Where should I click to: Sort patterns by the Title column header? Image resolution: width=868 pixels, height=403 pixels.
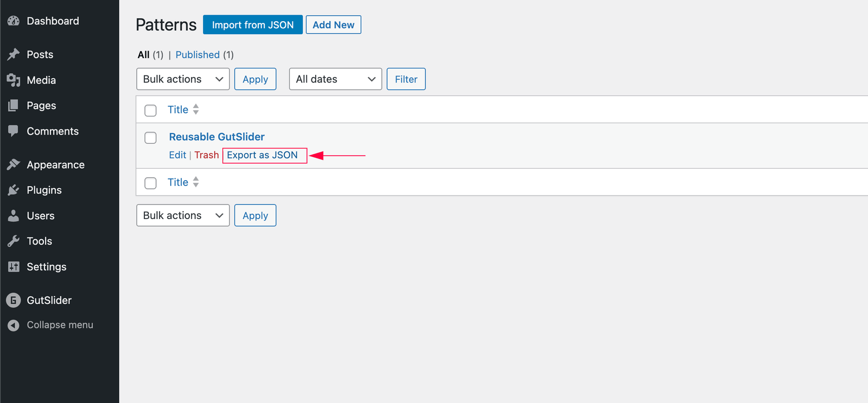[178, 110]
